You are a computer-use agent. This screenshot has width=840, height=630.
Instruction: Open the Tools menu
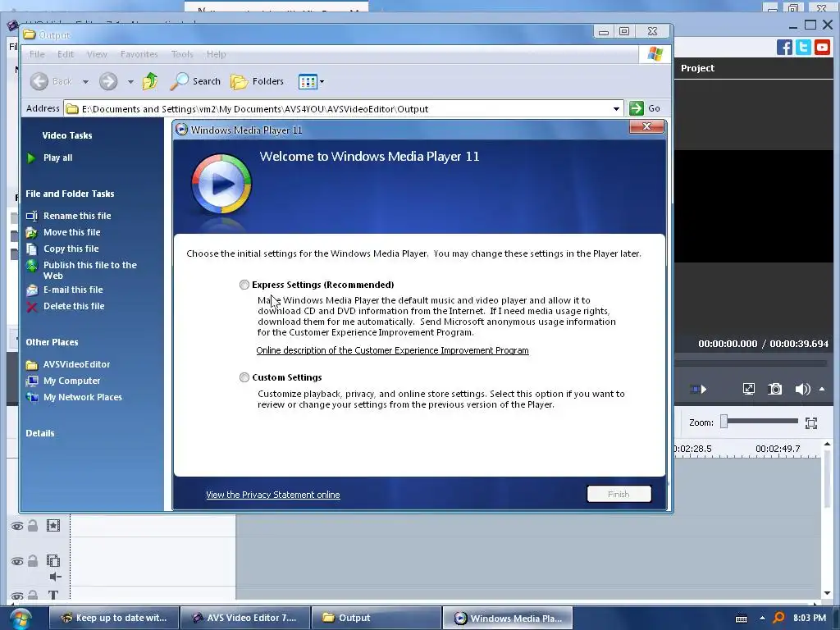pyautogui.click(x=181, y=54)
